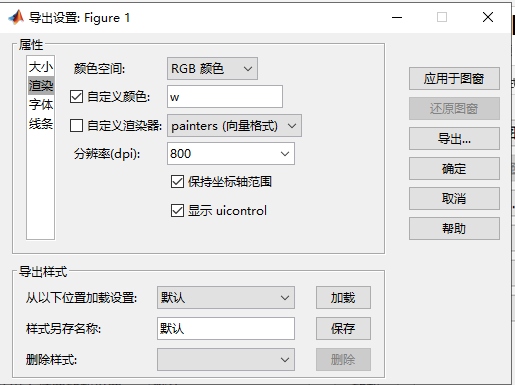Click the 样式另存名称 text field
Screen dimensions: 515x385
coord(226,329)
